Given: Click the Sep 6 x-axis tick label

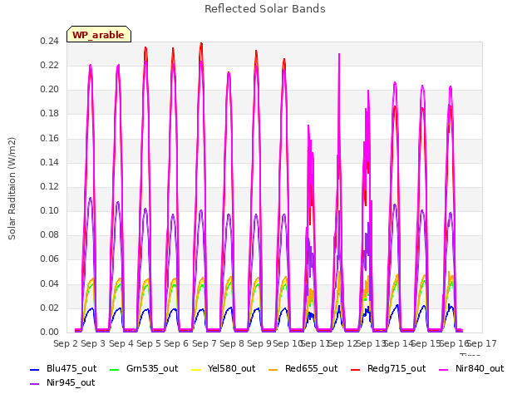Looking at the screenshot, I should coord(176,343).
